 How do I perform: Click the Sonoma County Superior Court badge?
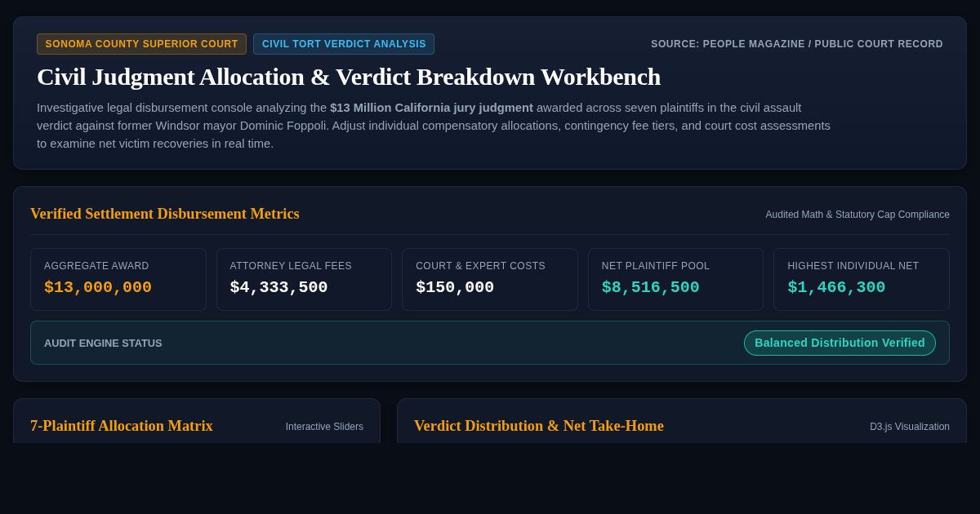coord(141,44)
